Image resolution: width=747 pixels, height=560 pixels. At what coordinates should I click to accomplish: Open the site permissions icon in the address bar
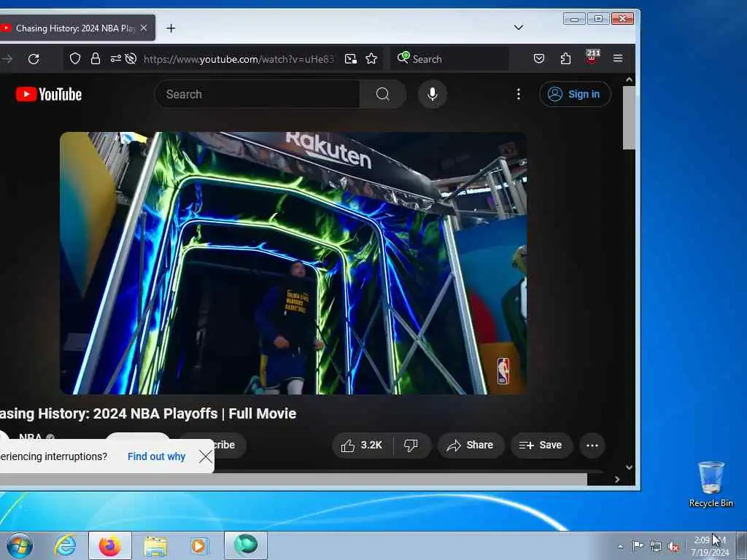116,58
